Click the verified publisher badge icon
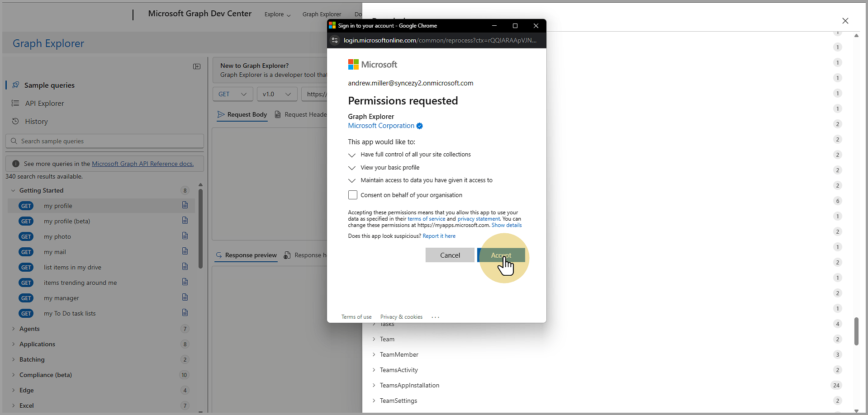This screenshot has height=415, width=868. click(x=420, y=126)
